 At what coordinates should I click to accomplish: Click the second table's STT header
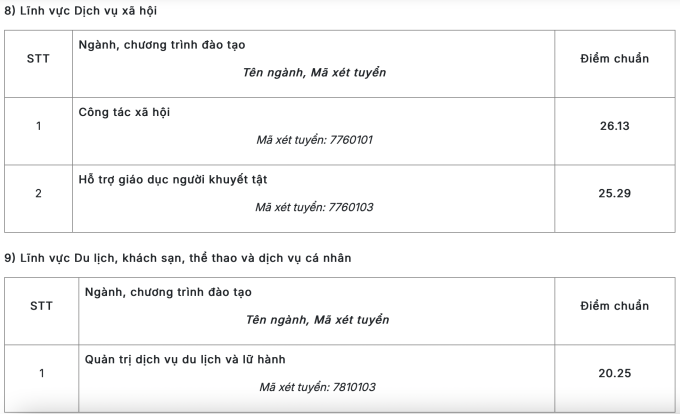(41, 306)
